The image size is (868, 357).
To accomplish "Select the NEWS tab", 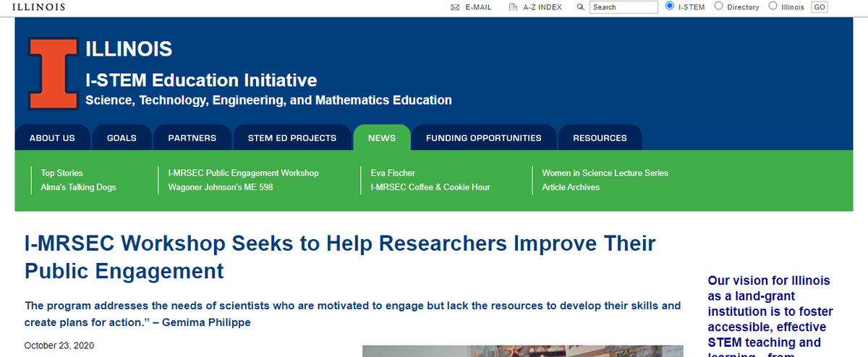I will point(382,137).
